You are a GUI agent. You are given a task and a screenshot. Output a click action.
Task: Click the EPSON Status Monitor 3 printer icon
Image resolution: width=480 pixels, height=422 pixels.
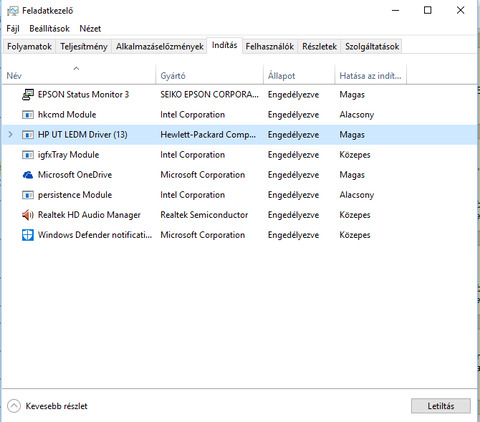pos(28,95)
